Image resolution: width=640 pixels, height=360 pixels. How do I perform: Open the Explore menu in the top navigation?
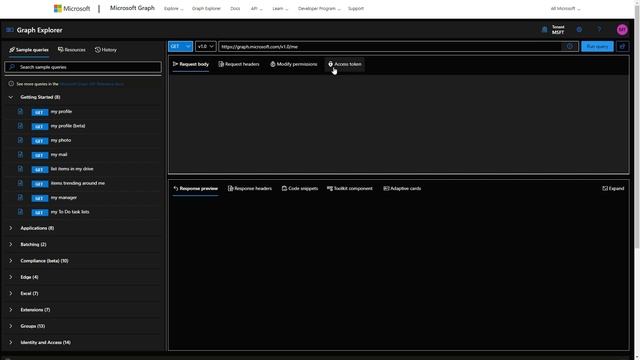click(173, 9)
